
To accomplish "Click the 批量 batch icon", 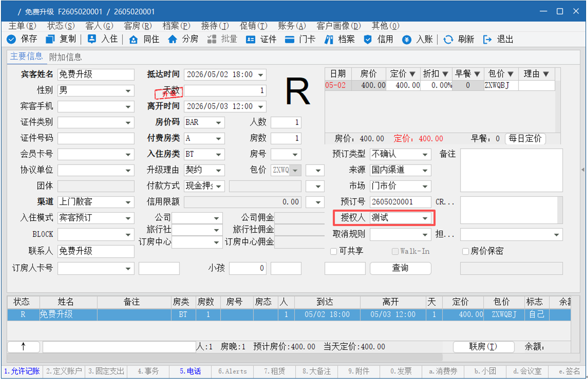I will coord(211,39).
